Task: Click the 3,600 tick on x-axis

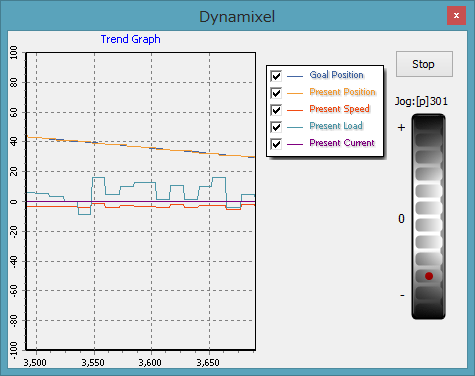Action: [x=150, y=363]
